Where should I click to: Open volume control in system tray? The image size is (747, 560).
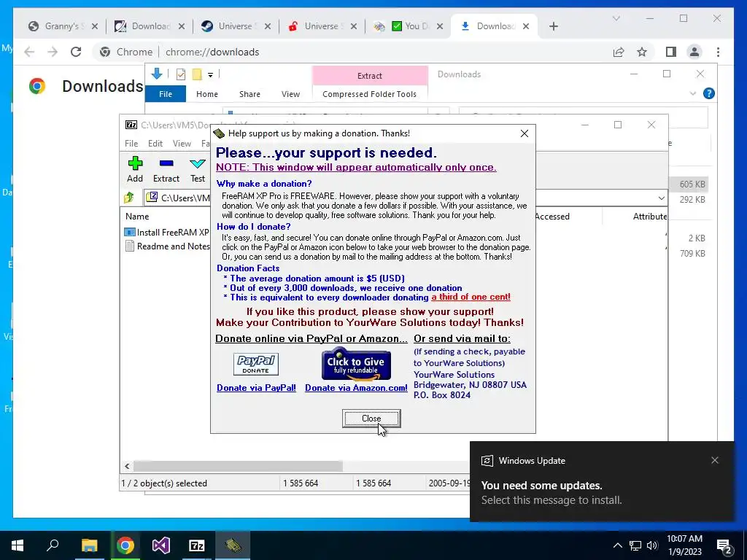click(651, 545)
